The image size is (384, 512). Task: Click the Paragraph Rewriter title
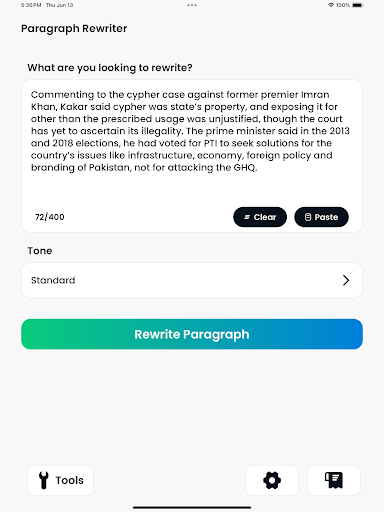[x=74, y=29]
